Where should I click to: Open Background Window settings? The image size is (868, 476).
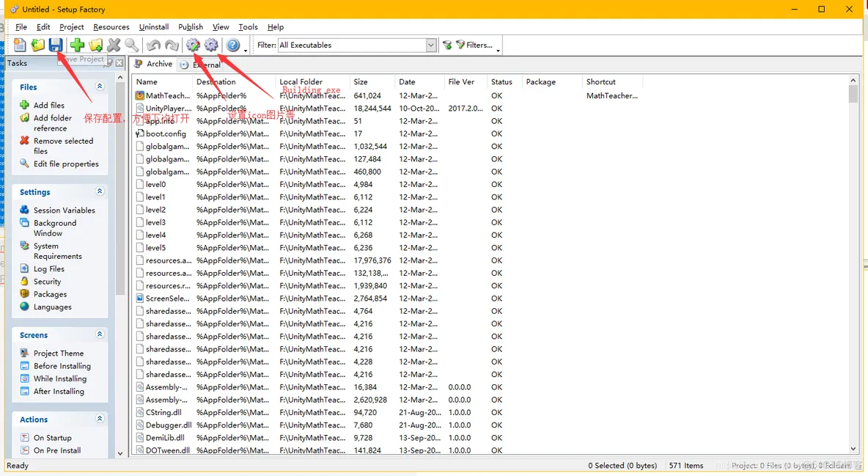pos(48,228)
